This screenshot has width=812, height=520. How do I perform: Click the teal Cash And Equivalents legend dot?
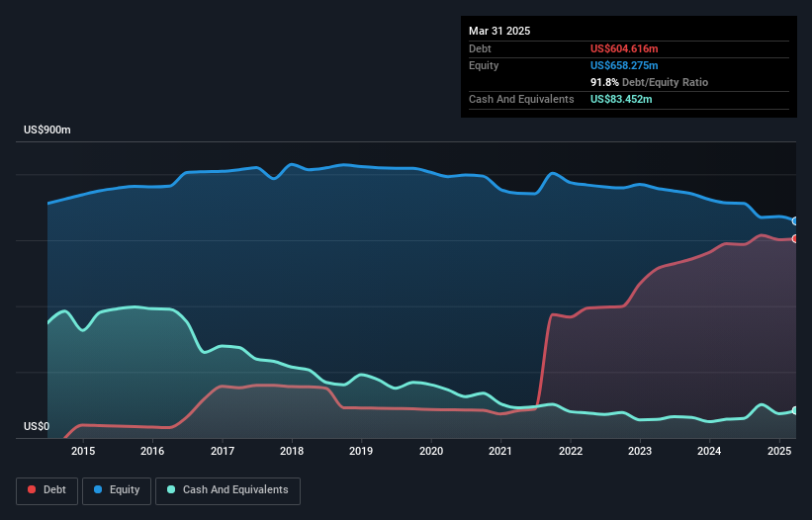click(x=171, y=489)
